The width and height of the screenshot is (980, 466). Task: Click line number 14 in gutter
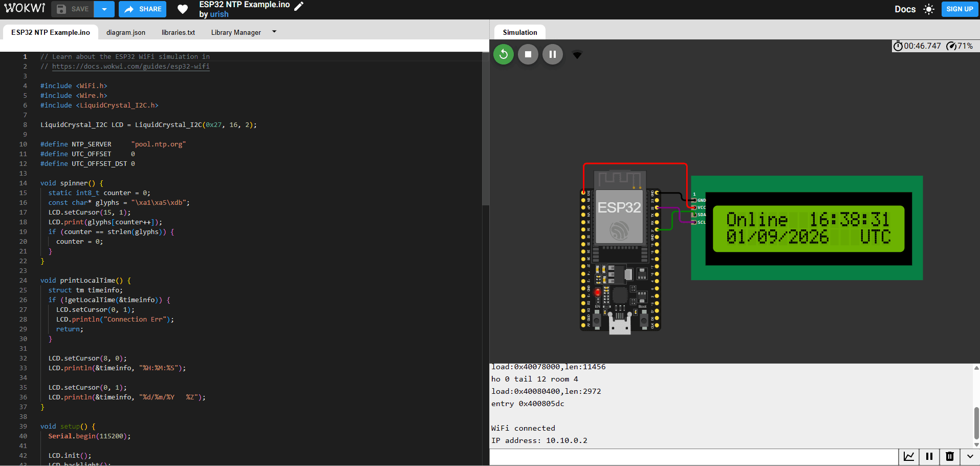(x=23, y=183)
